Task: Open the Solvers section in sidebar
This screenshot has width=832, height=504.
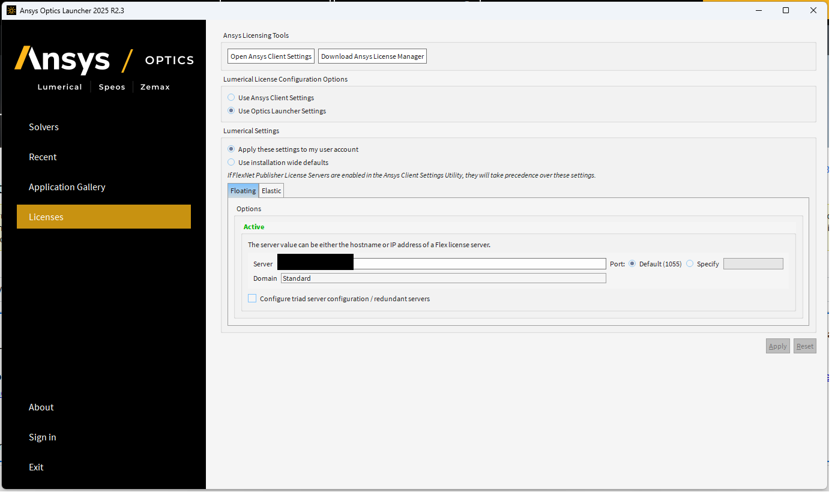Action: tap(44, 127)
